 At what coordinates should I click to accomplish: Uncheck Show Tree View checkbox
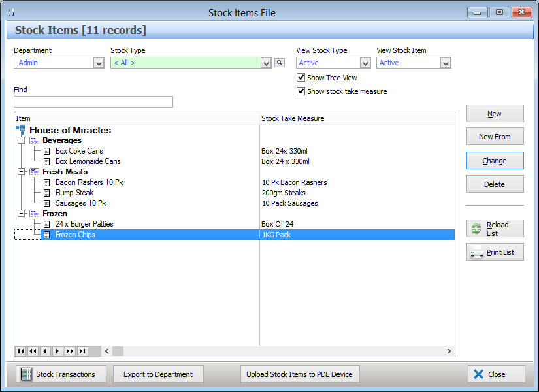301,78
